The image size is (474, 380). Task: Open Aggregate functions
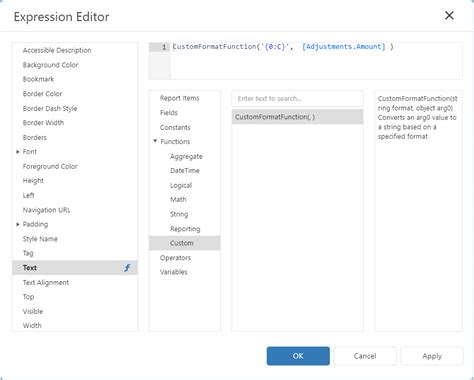tap(185, 156)
